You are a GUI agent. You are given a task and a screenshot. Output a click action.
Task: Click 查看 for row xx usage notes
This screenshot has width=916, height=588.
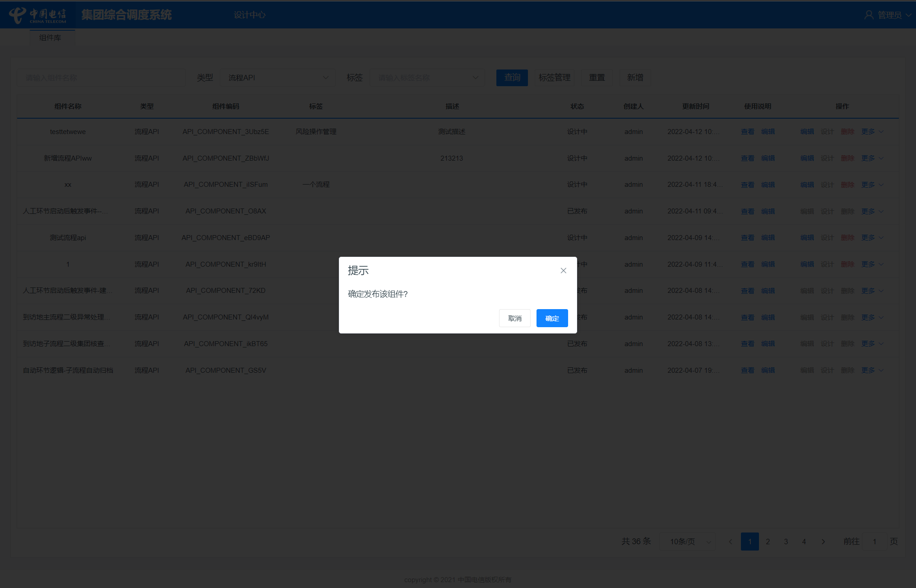tap(747, 185)
